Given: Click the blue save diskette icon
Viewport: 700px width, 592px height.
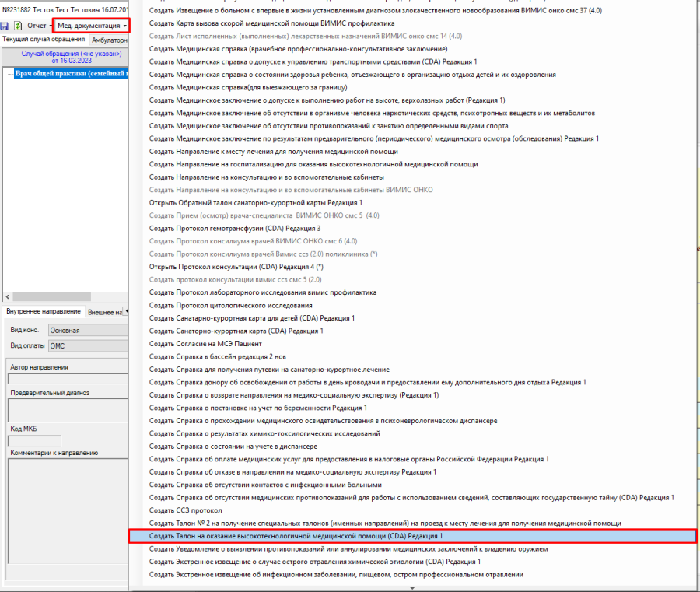Looking at the screenshot, I should [5, 26].
